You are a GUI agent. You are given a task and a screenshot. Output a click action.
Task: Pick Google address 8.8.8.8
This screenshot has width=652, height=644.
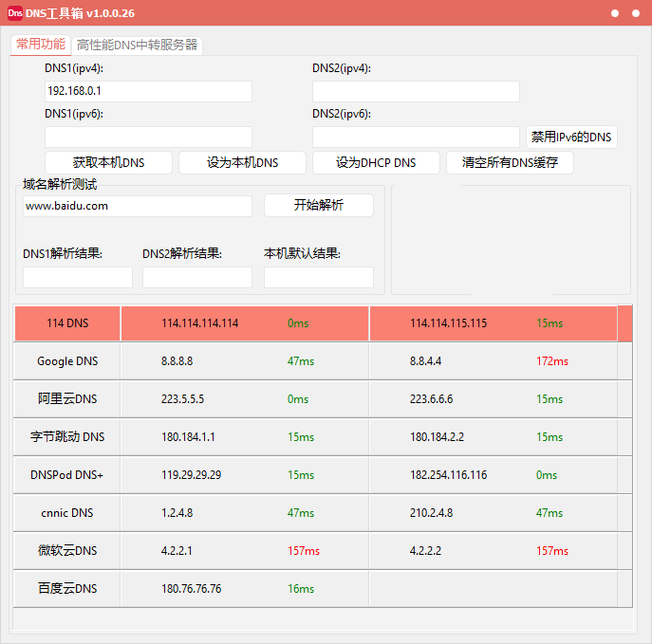(x=177, y=361)
